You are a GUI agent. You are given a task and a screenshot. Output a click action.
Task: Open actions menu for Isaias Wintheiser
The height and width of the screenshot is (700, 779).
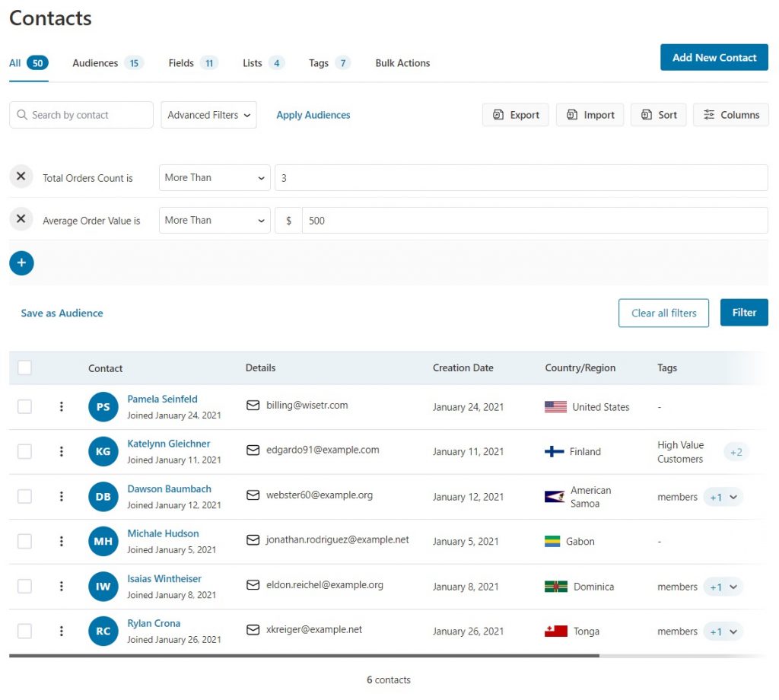point(61,586)
